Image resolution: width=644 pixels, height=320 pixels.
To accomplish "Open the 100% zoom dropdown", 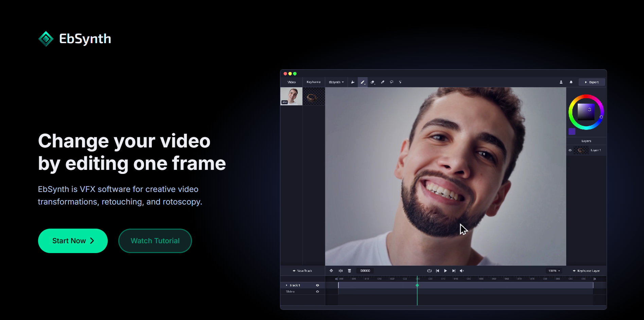I will click(554, 271).
